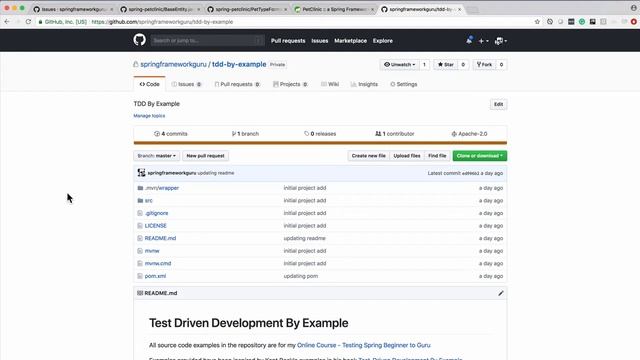Click the Edit description button
640x360 pixels.
498,104
